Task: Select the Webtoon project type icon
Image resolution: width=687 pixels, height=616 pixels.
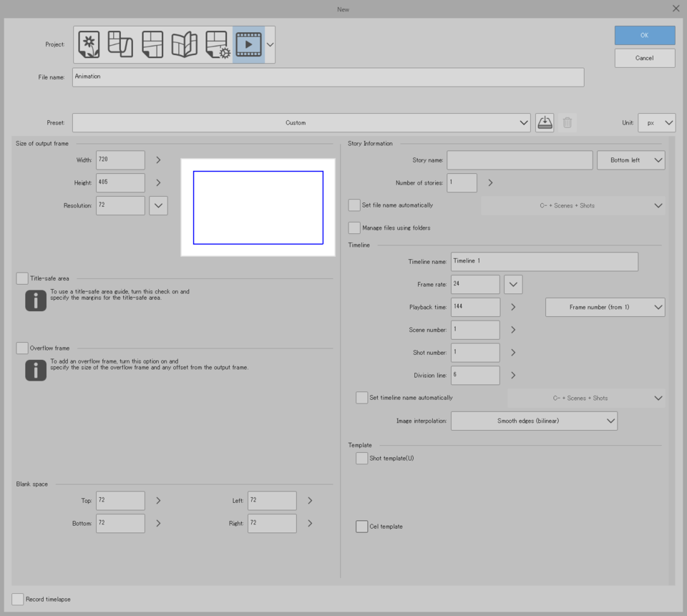Action: tap(120, 44)
